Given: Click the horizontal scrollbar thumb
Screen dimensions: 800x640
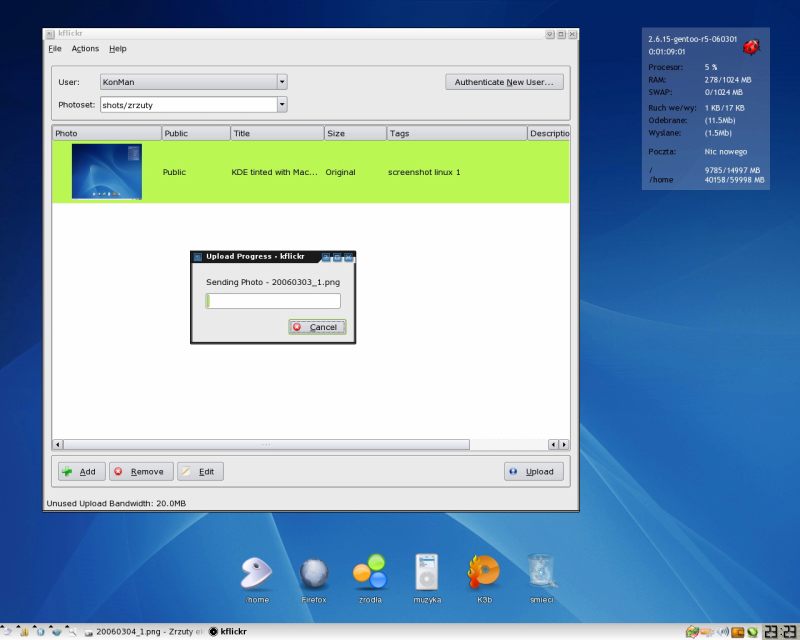Looking at the screenshot, I should click(266, 445).
